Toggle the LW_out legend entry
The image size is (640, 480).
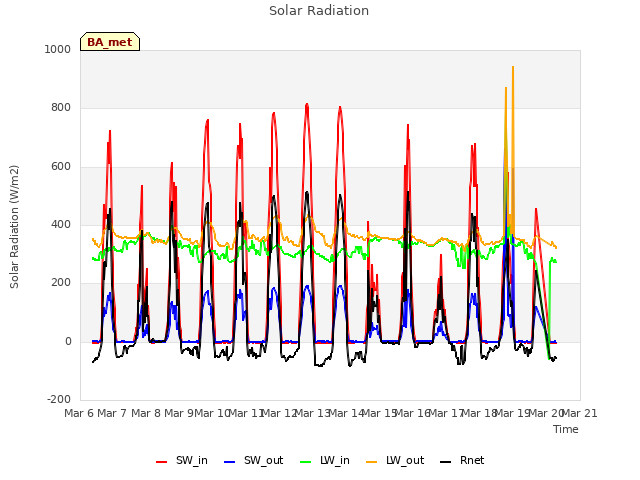tap(395, 461)
